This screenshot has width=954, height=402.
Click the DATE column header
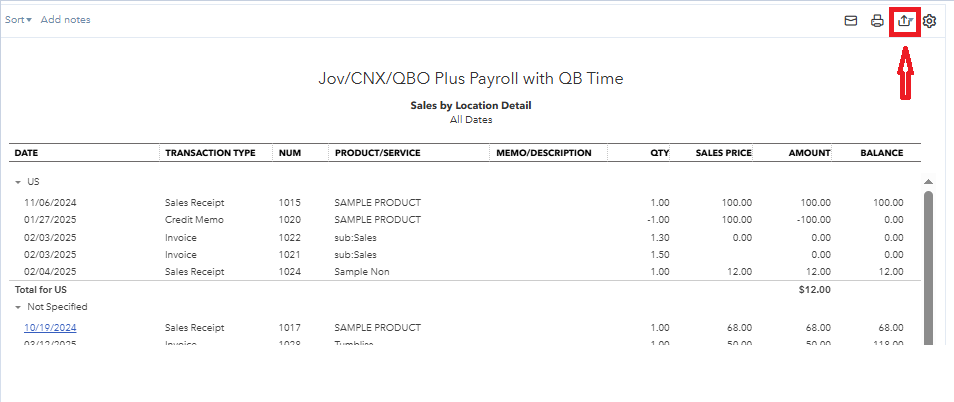coord(26,153)
